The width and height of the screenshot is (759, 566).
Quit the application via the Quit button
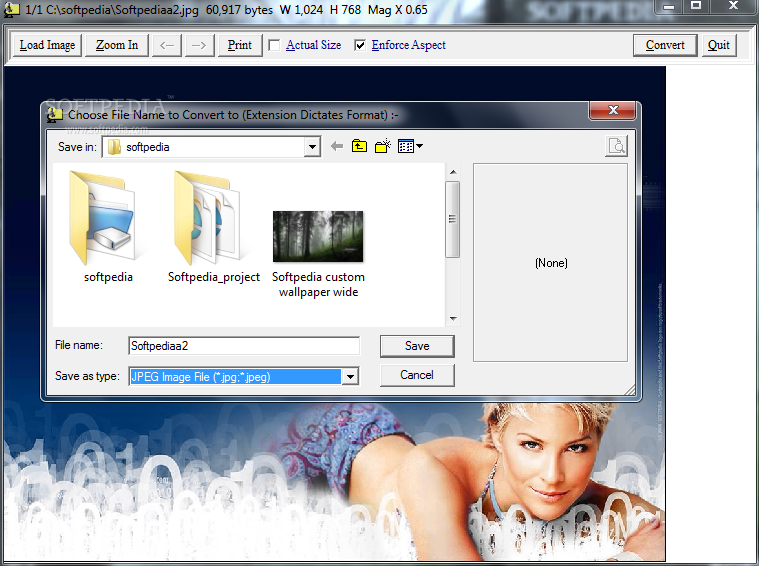719,45
